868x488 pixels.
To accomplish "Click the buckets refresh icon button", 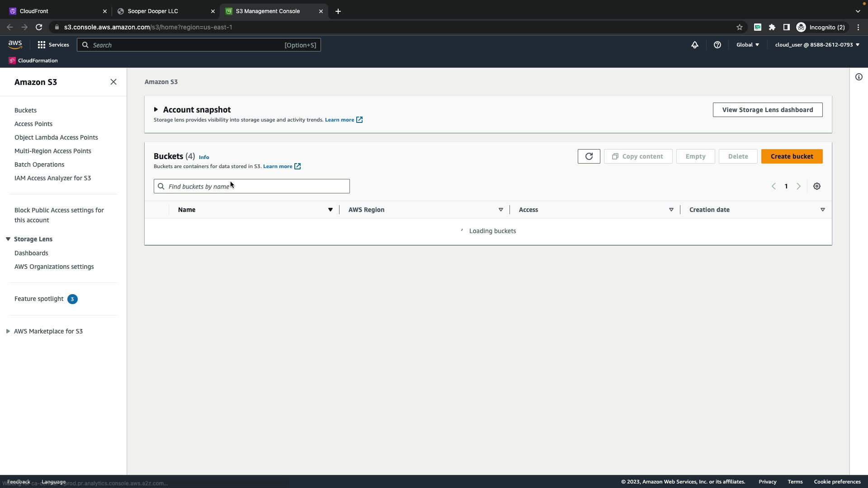I will tap(589, 156).
